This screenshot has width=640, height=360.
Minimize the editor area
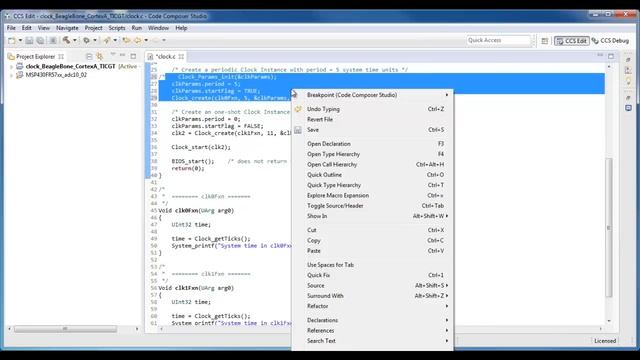tap(600, 55)
